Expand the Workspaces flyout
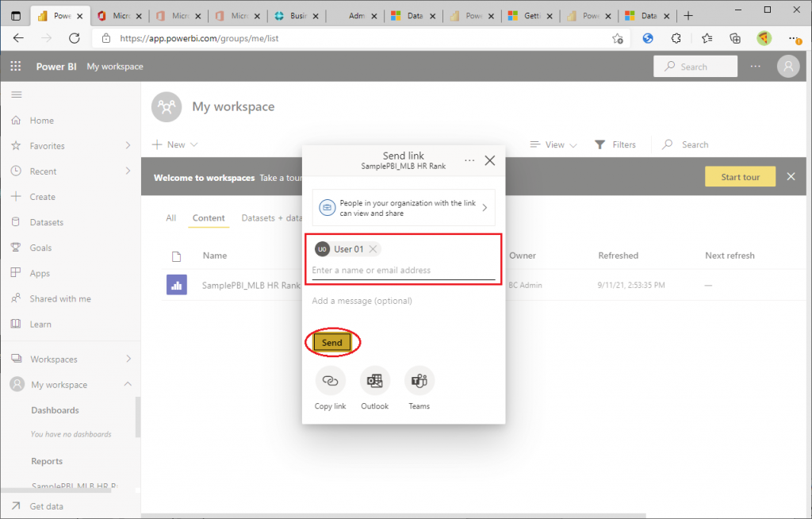 click(128, 359)
